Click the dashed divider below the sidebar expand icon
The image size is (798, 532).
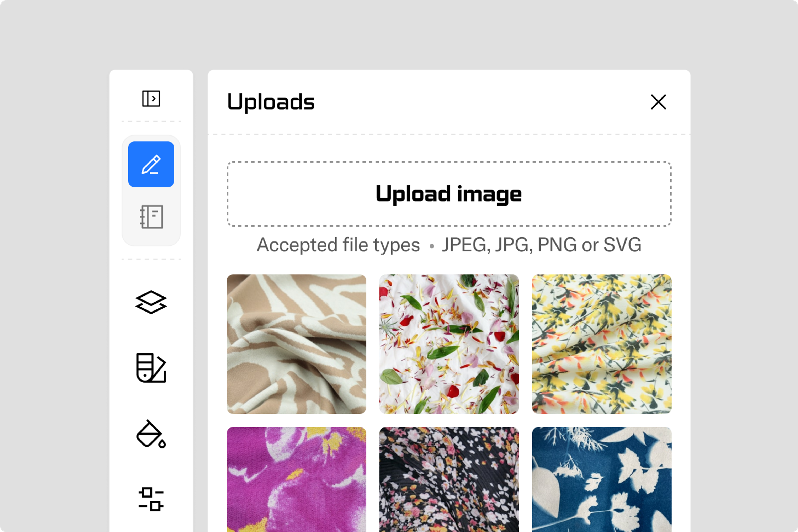click(x=151, y=121)
